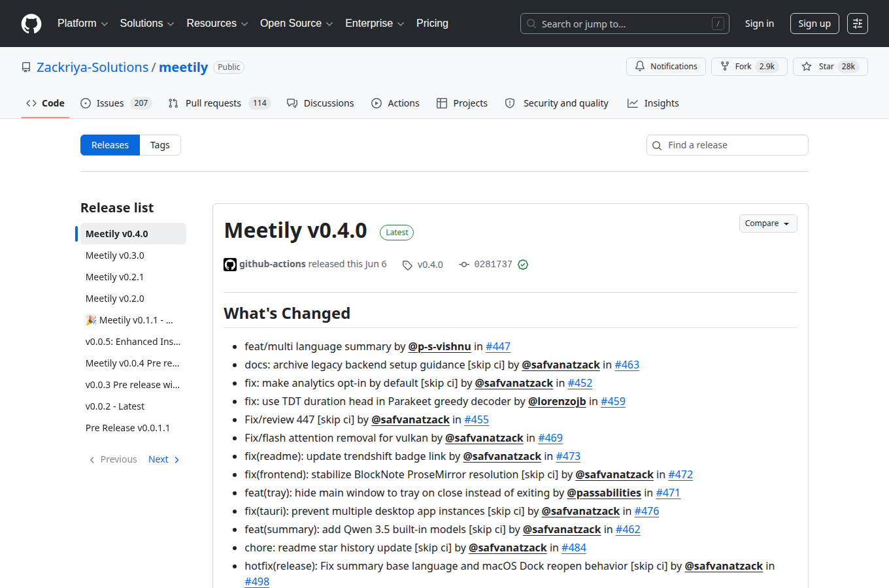Click the commit 0281737 icon

point(464,265)
